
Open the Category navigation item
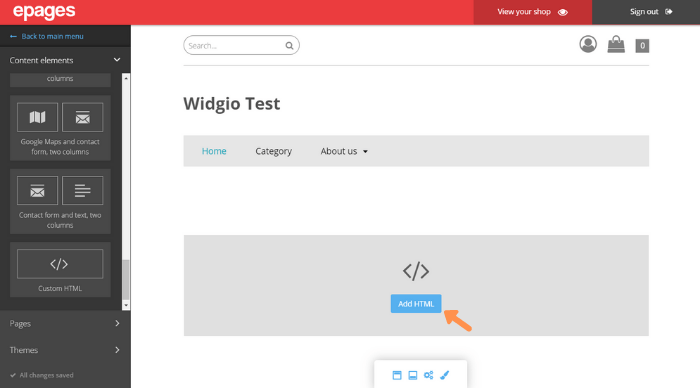(x=274, y=151)
